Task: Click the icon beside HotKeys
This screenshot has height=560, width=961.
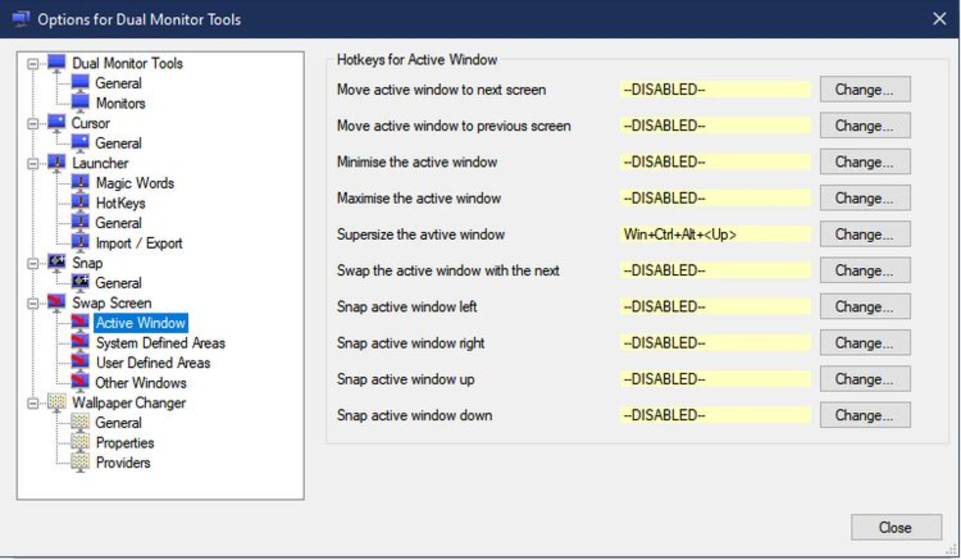Action: pos(80,203)
